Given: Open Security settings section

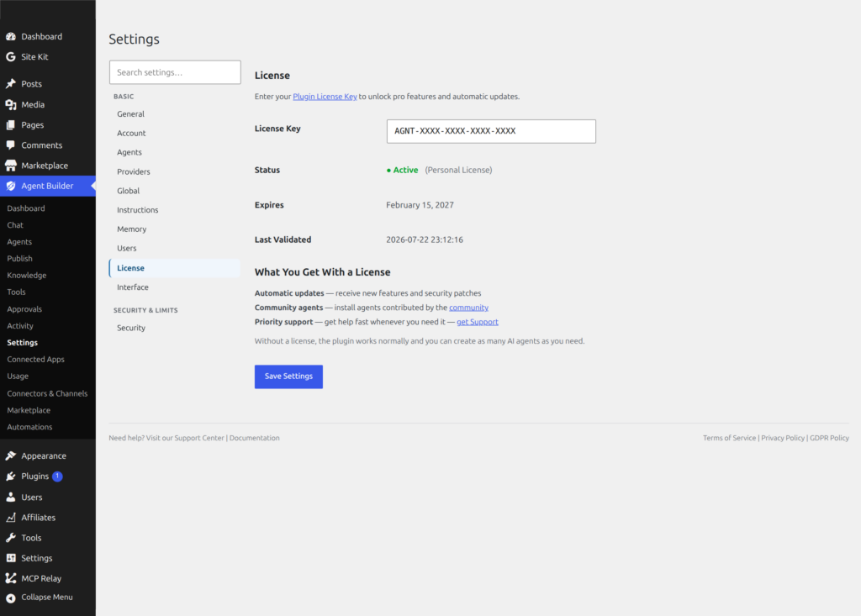Looking at the screenshot, I should pyautogui.click(x=130, y=329).
